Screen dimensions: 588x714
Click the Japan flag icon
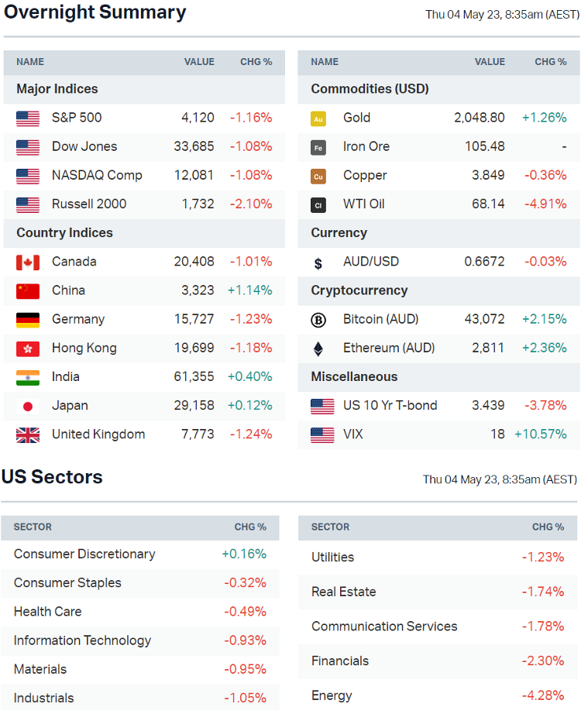pyautogui.click(x=28, y=406)
